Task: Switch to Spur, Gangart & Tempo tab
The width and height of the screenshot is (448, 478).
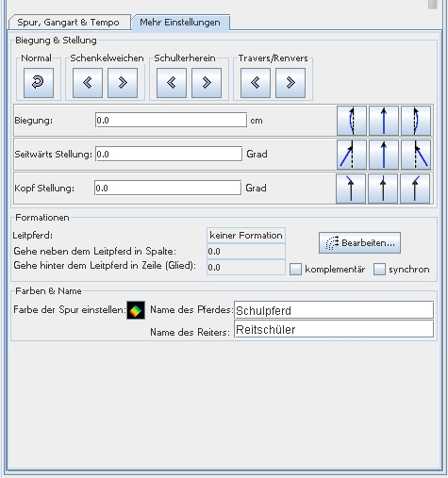Action: pos(69,23)
